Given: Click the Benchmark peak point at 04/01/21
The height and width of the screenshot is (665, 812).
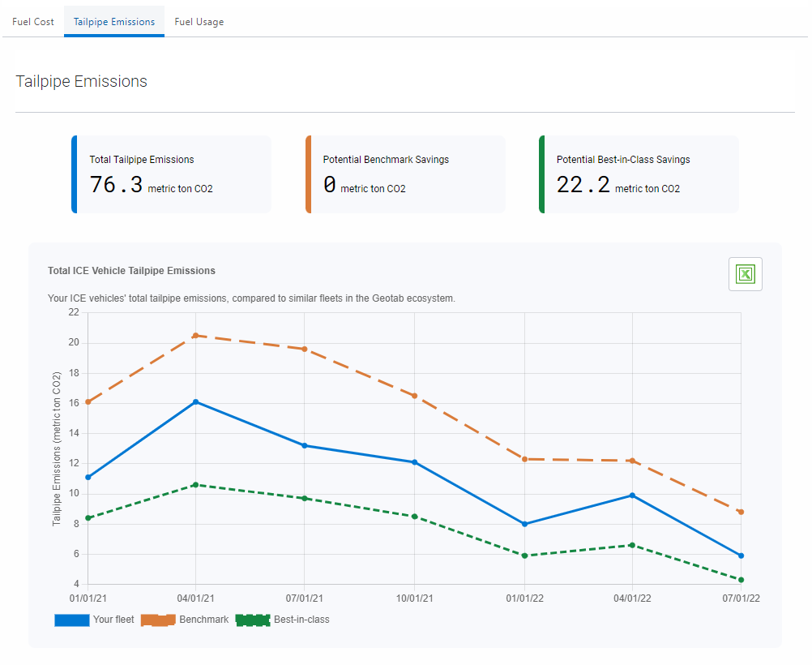Looking at the screenshot, I should pyautogui.click(x=196, y=336).
